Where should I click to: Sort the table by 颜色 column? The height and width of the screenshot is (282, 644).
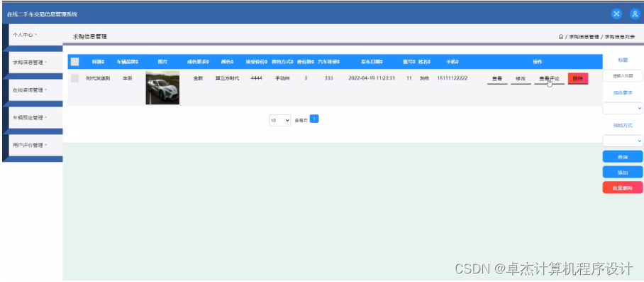click(227, 62)
